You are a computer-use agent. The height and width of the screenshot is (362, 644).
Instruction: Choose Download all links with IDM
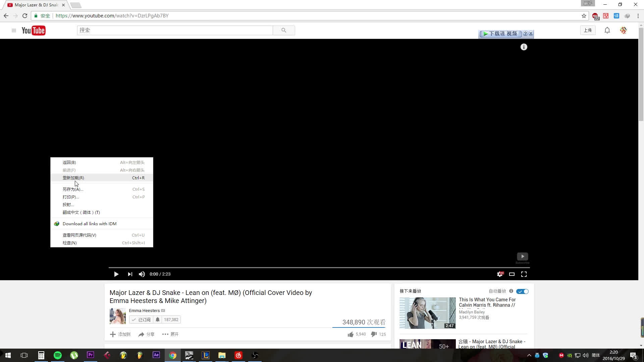(89, 224)
